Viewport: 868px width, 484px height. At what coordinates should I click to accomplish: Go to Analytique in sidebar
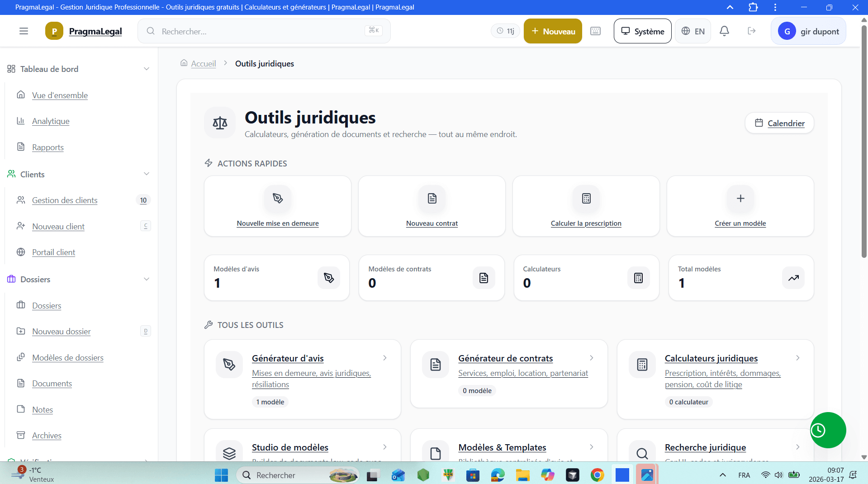51,121
